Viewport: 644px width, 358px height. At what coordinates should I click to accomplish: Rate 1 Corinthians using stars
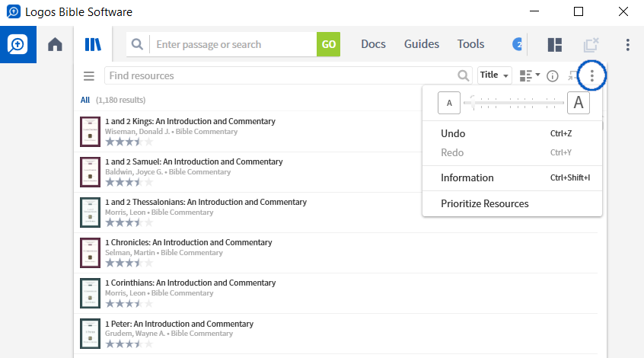(129, 303)
